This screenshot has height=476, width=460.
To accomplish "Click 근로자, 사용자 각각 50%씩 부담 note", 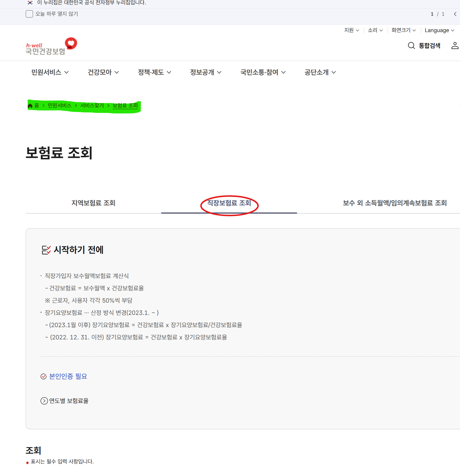I will click(x=88, y=301).
